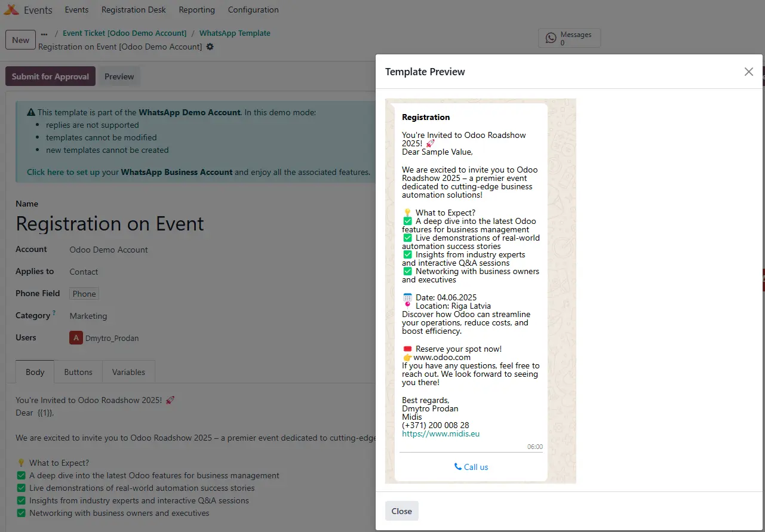Click the Close button in the dialog
The height and width of the screenshot is (532, 765).
[401, 511]
